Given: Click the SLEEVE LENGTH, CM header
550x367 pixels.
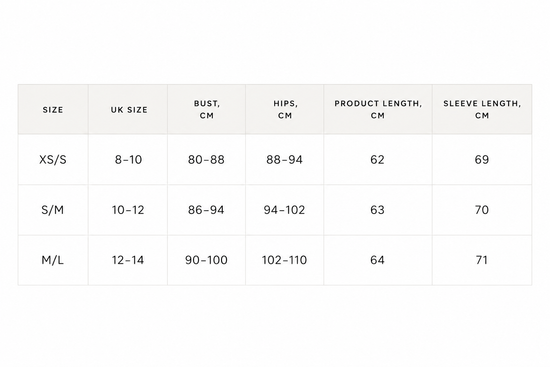Looking at the screenshot, I should [x=482, y=110].
